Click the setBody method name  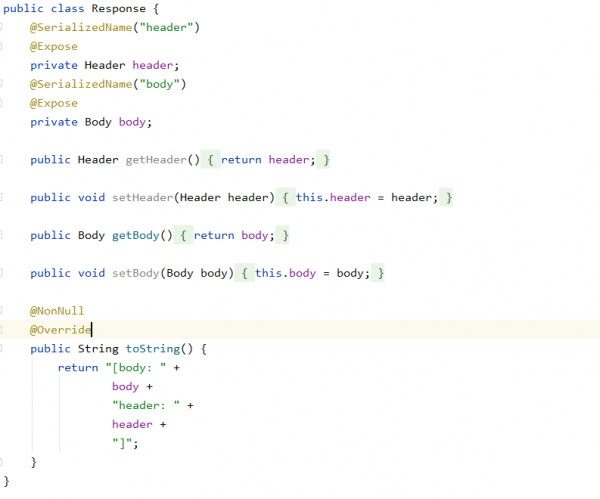136,273
